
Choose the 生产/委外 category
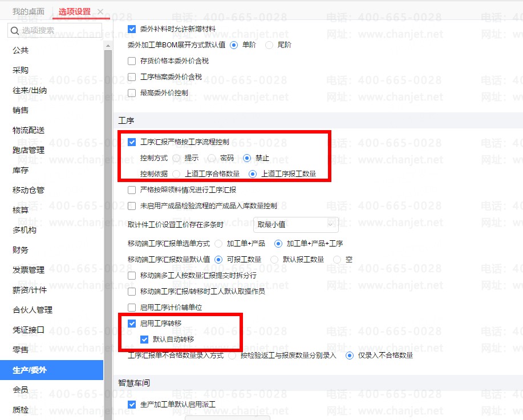coord(51,370)
